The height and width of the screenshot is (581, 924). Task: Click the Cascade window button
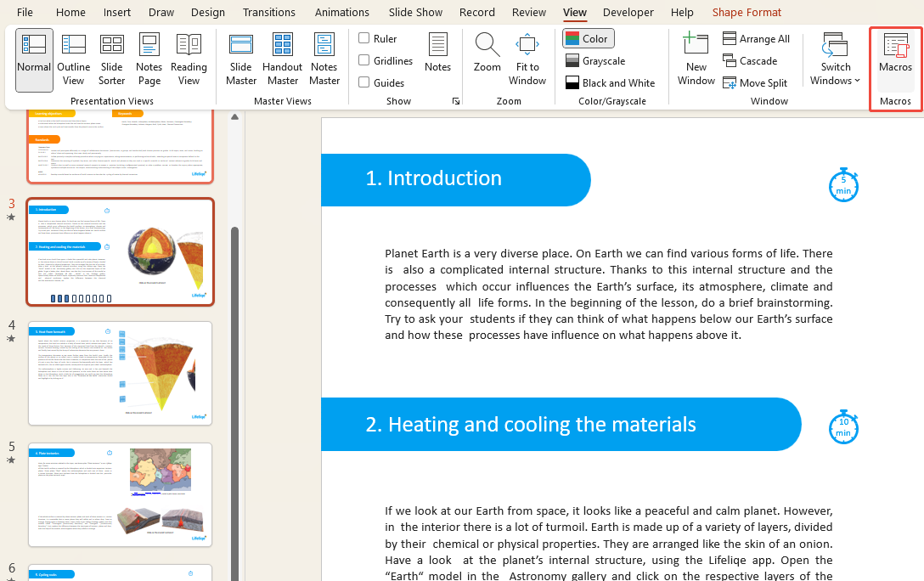click(751, 60)
